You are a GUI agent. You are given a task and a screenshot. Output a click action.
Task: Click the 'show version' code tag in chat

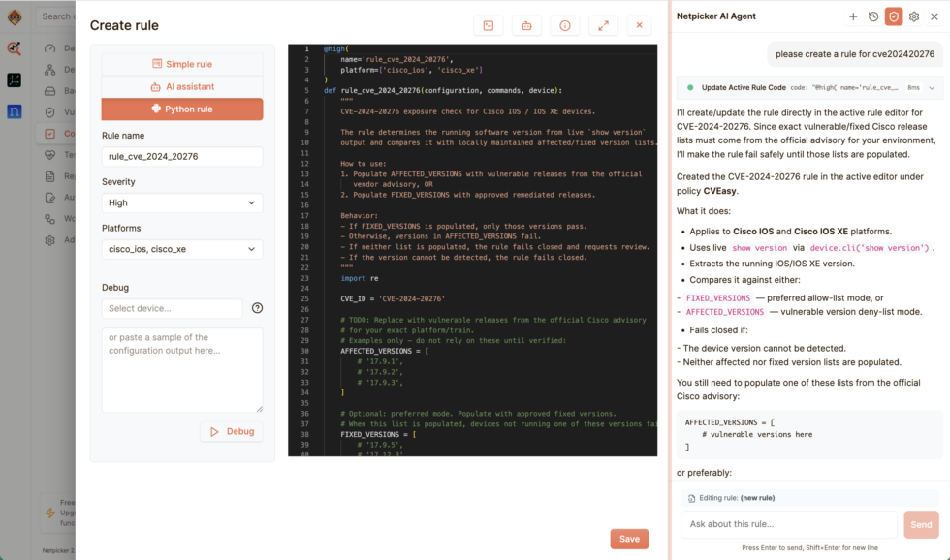tap(759, 248)
